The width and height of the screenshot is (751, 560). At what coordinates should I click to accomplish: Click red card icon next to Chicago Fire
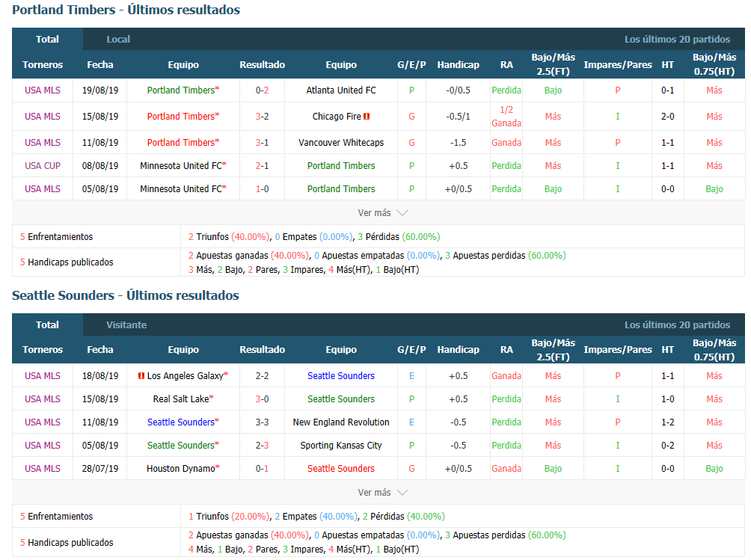[367, 117]
